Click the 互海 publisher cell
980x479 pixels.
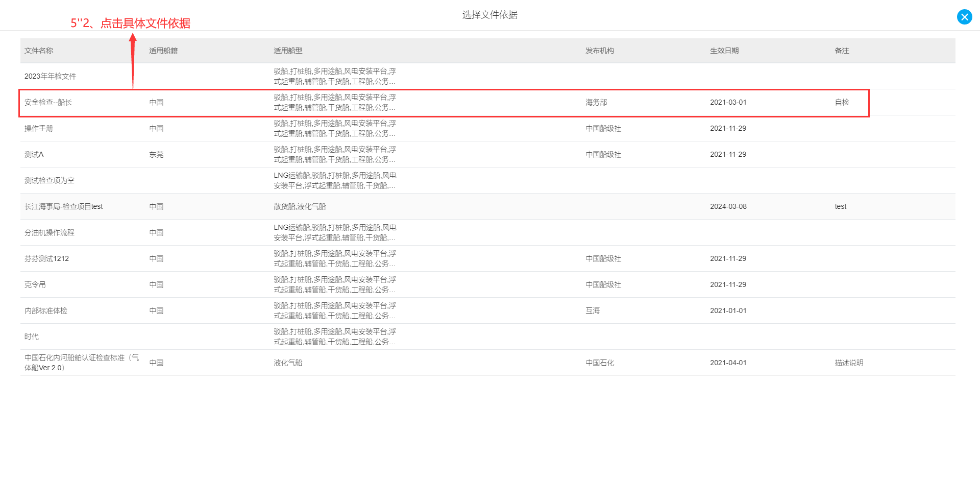pyautogui.click(x=593, y=310)
